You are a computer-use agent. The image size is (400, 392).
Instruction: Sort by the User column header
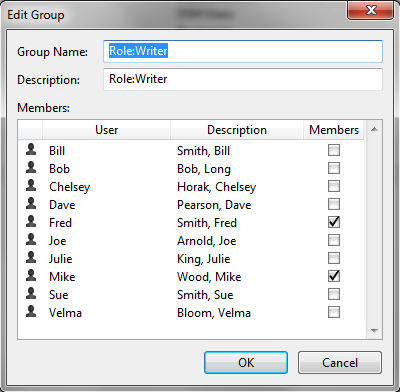click(106, 130)
